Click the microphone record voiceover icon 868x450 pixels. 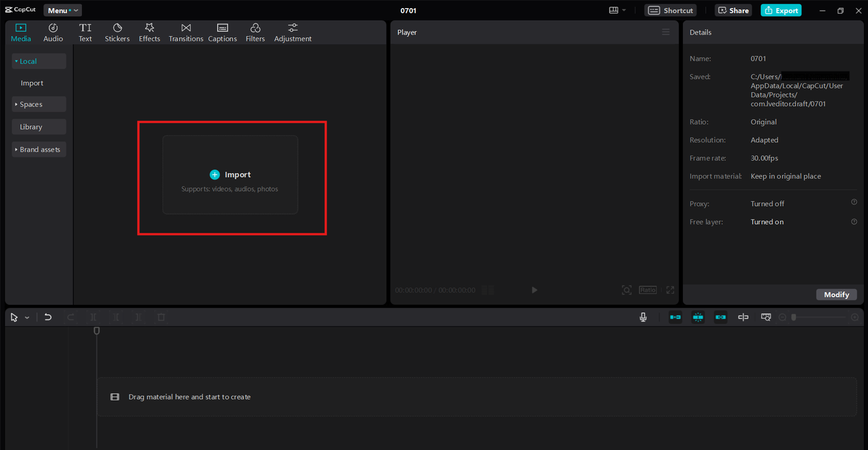click(x=643, y=317)
